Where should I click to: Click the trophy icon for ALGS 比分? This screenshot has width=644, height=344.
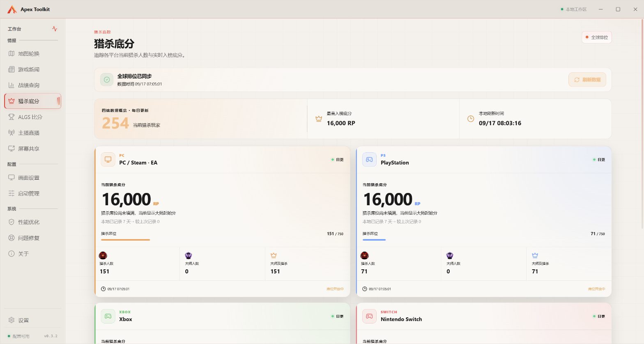pos(11,117)
